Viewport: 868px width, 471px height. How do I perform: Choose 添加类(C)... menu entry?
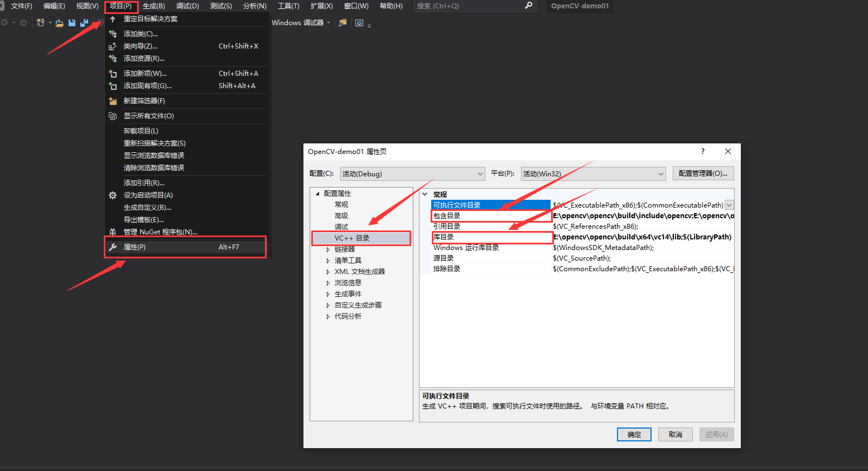[x=187, y=34]
